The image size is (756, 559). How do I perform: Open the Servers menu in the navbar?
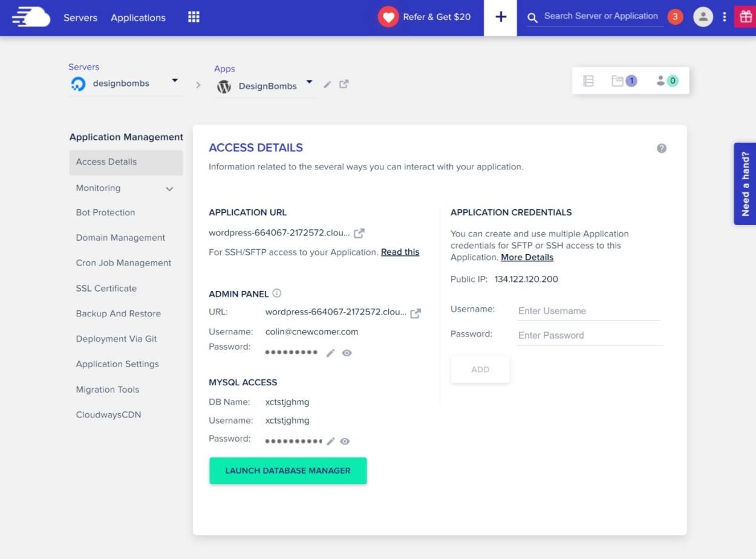pyautogui.click(x=80, y=18)
